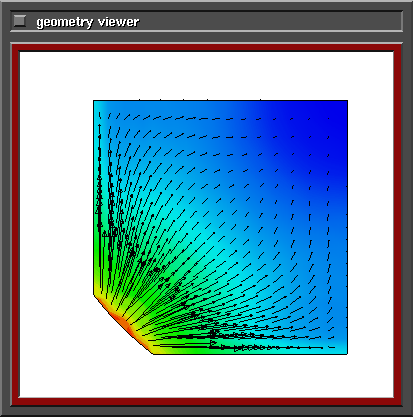The height and width of the screenshot is (417, 413).
Task: Click the top-right corner of the colored geometry
Action: (347, 101)
